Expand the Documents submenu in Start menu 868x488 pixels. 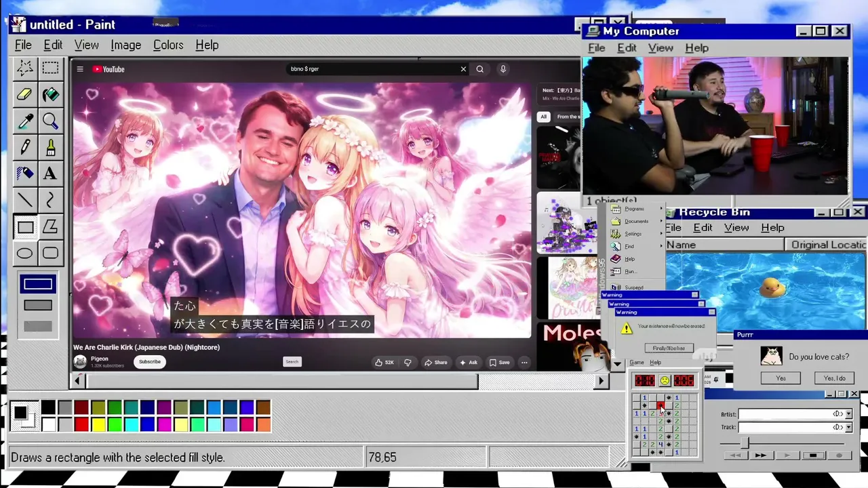pyautogui.click(x=637, y=222)
